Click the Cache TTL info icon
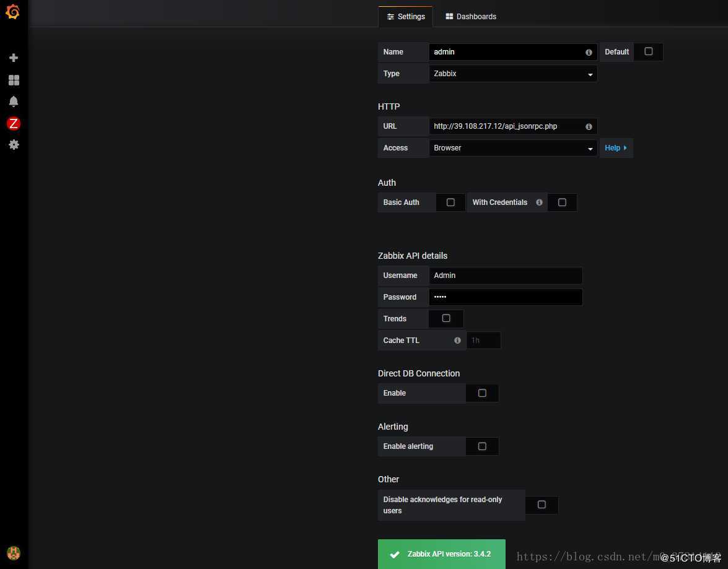 457,340
